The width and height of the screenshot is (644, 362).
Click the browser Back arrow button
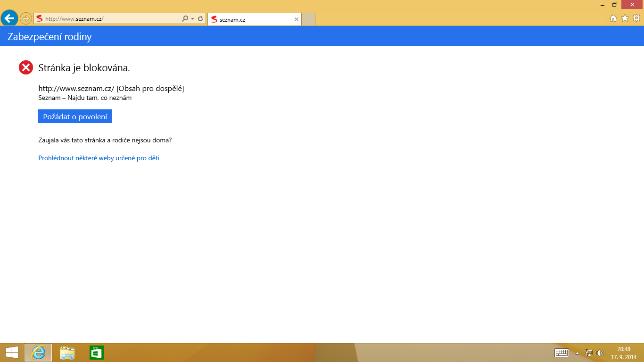[x=9, y=18]
